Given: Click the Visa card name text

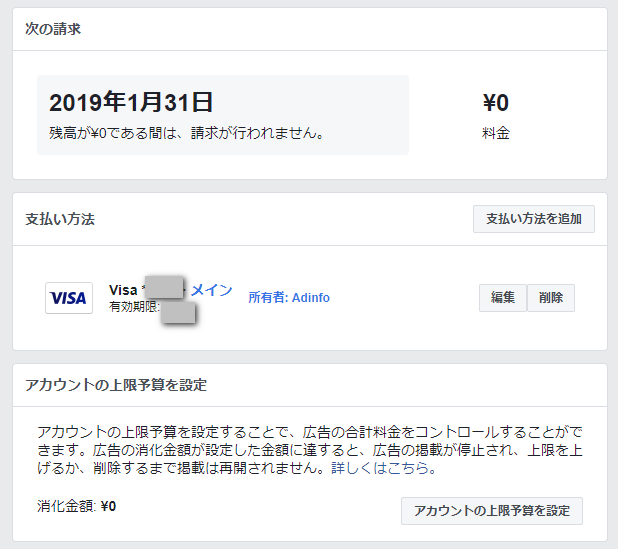Looking at the screenshot, I should click(x=123, y=290).
